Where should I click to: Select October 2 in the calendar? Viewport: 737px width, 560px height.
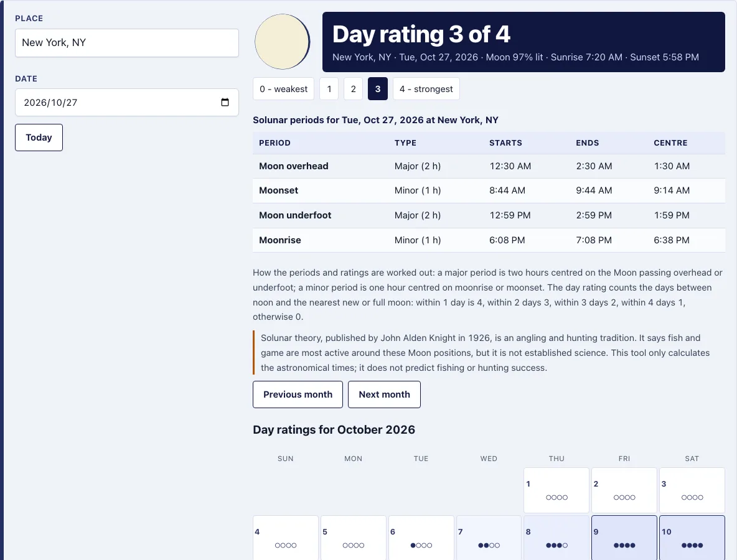624,490
